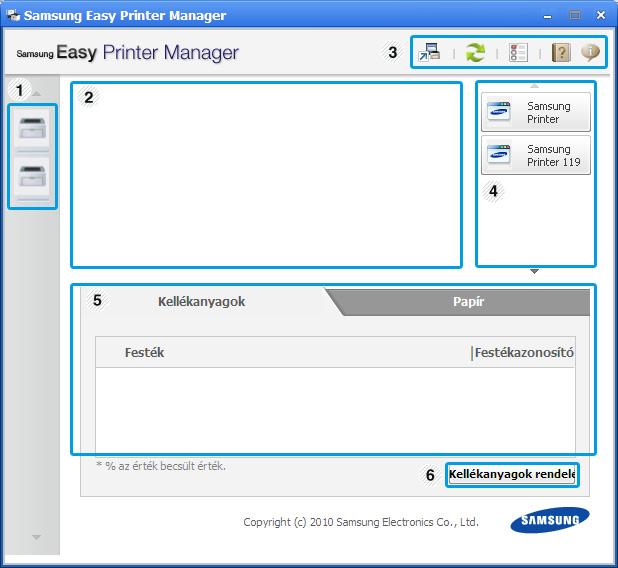The height and width of the screenshot is (568, 618).
Task: Click the Festékazonosító column header
Action: click(x=523, y=352)
